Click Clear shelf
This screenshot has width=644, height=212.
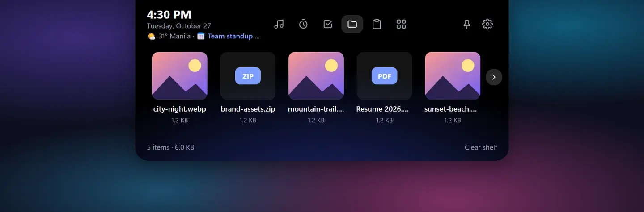481,147
